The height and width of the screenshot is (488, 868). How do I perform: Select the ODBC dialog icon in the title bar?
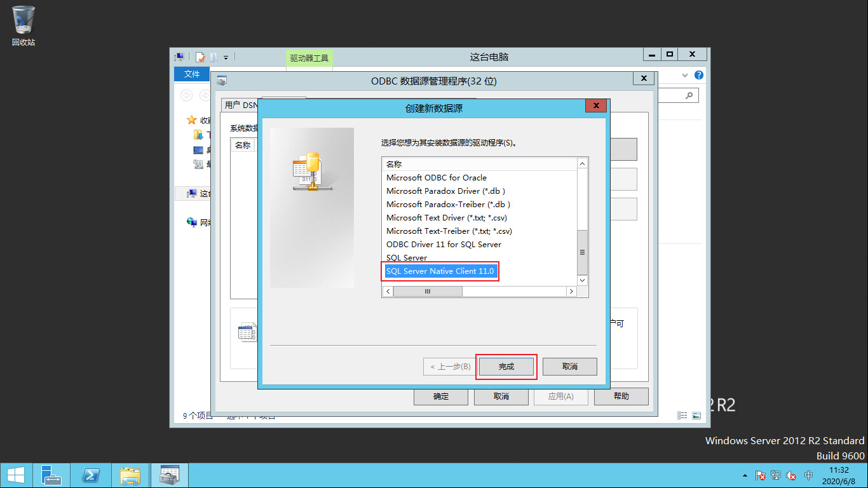coord(222,80)
